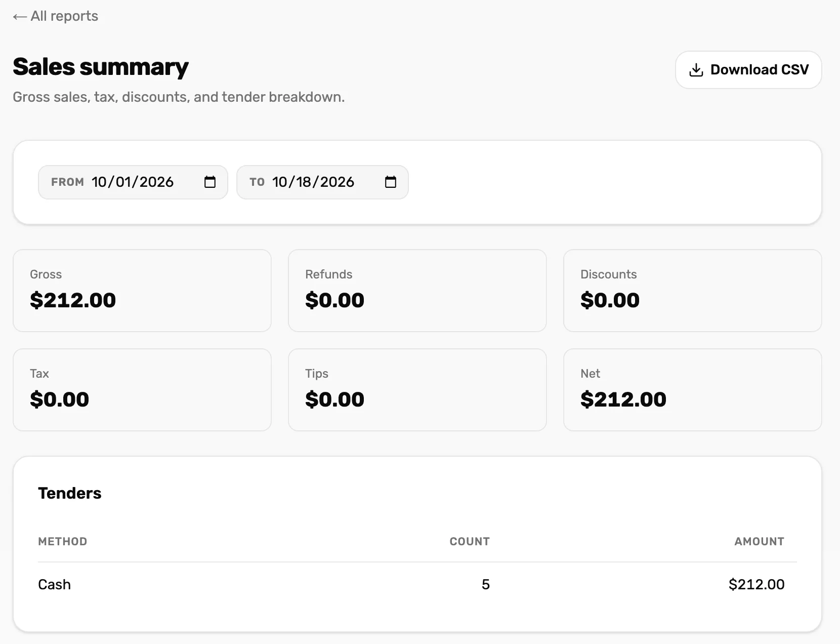The image size is (840, 644).
Task: Click the Gross sales, tax, discounts subtitle
Action: click(x=179, y=97)
